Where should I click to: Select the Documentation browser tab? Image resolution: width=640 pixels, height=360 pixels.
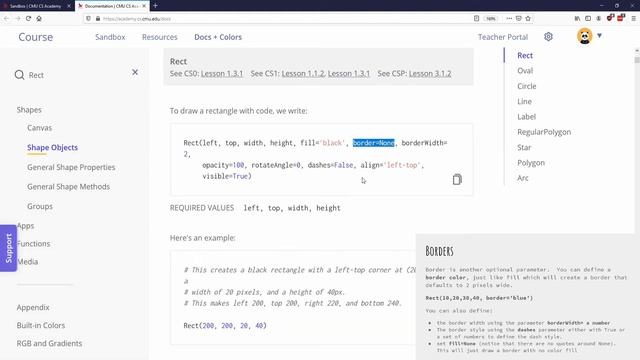pos(112,6)
